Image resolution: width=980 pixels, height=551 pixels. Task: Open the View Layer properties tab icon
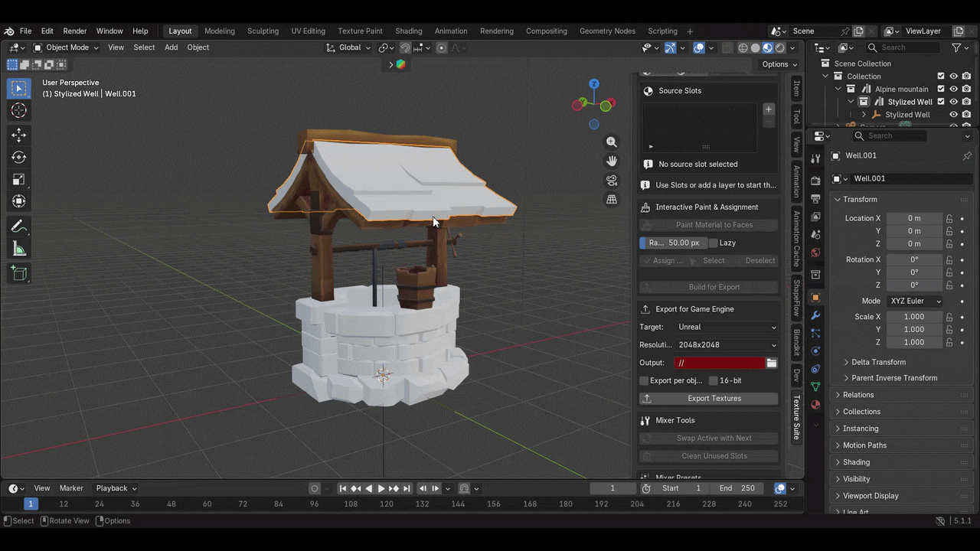815,217
